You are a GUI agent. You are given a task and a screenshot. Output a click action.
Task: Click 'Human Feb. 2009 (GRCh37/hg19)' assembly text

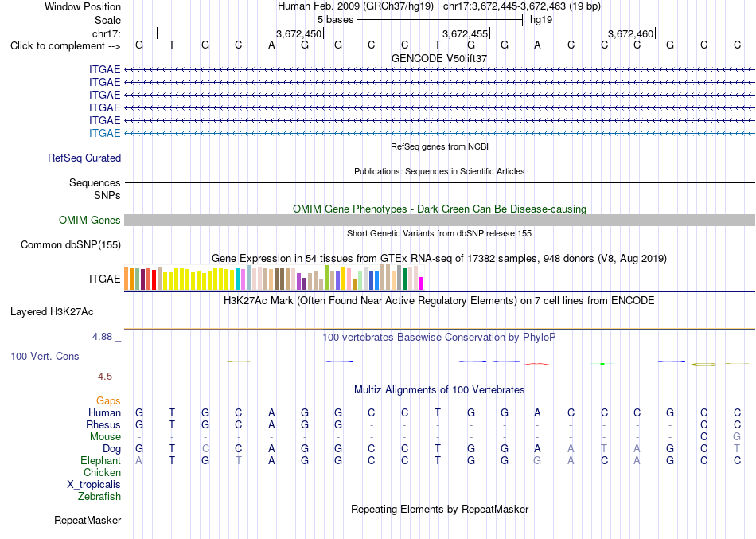356,6
